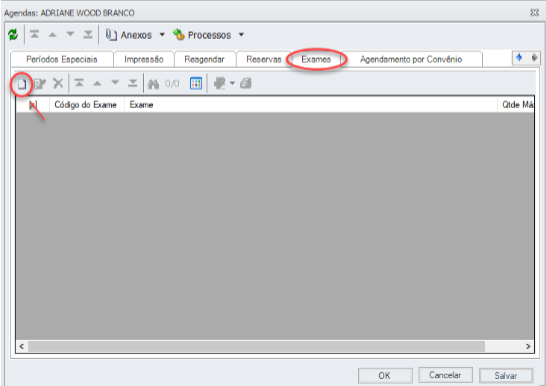Close the Agendas dialog window
This screenshot has width=546, height=386.
(x=535, y=13)
